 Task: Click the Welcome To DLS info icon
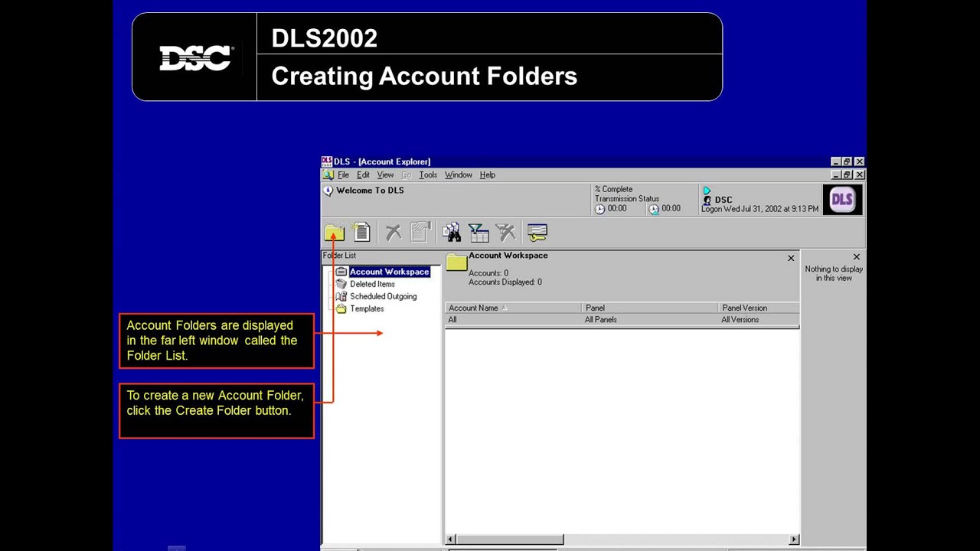tap(328, 191)
